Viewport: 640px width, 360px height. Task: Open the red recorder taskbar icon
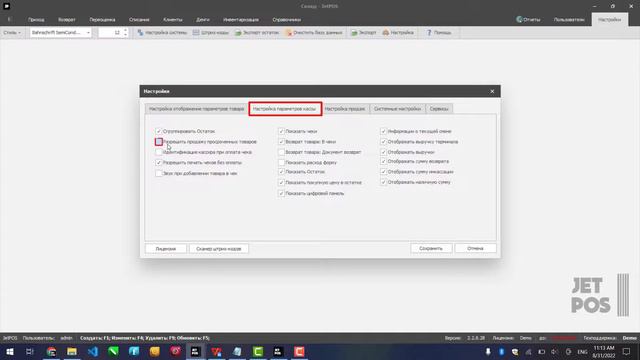(299, 351)
